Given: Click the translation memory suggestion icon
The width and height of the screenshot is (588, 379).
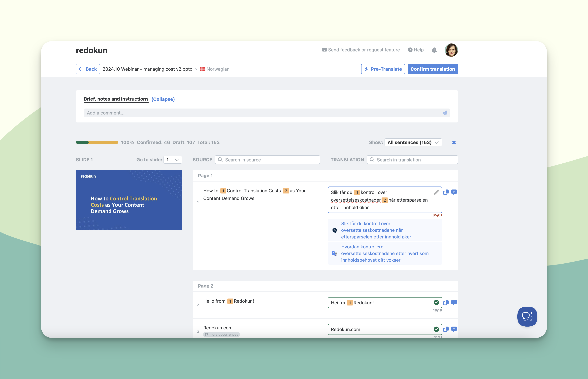Looking at the screenshot, I should (x=334, y=230).
